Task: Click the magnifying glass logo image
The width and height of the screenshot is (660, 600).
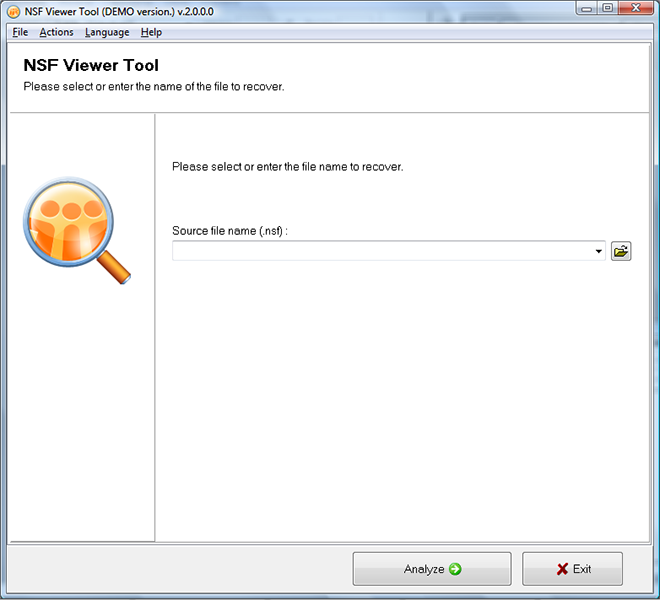Action: 77,230
